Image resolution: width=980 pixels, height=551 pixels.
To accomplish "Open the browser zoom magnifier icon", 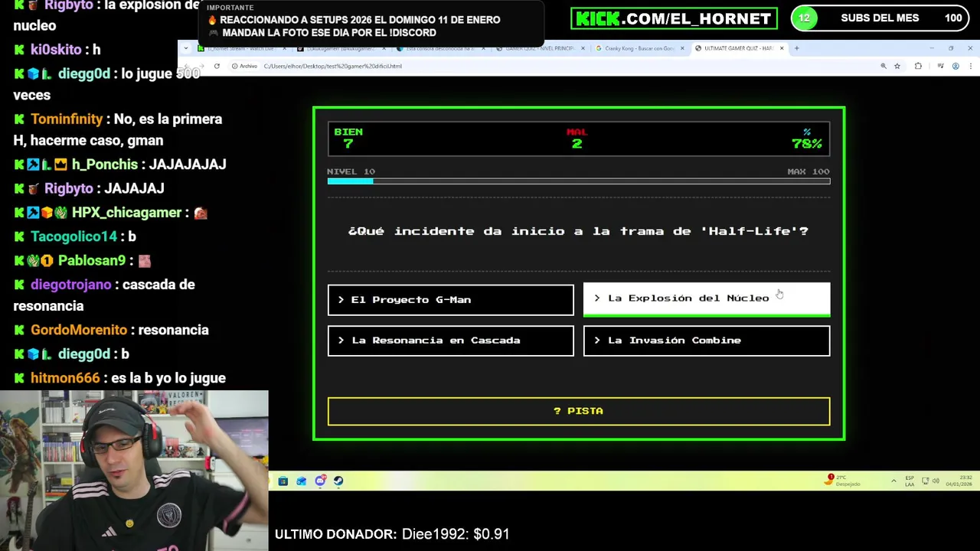I will 884,66.
